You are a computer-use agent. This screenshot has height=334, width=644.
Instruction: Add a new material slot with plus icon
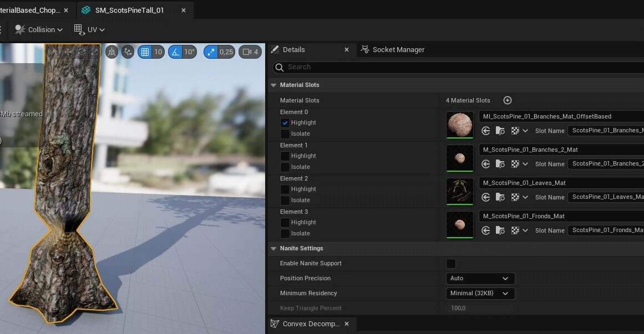tap(507, 100)
